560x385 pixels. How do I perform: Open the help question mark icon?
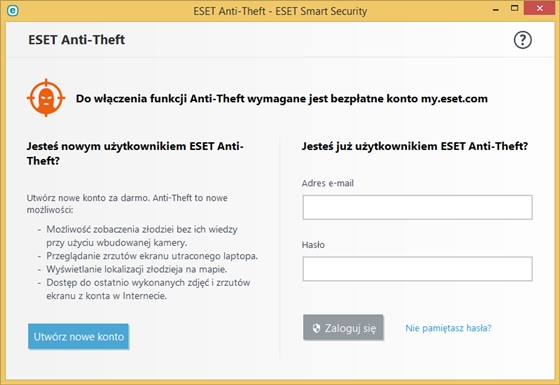[522, 40]
